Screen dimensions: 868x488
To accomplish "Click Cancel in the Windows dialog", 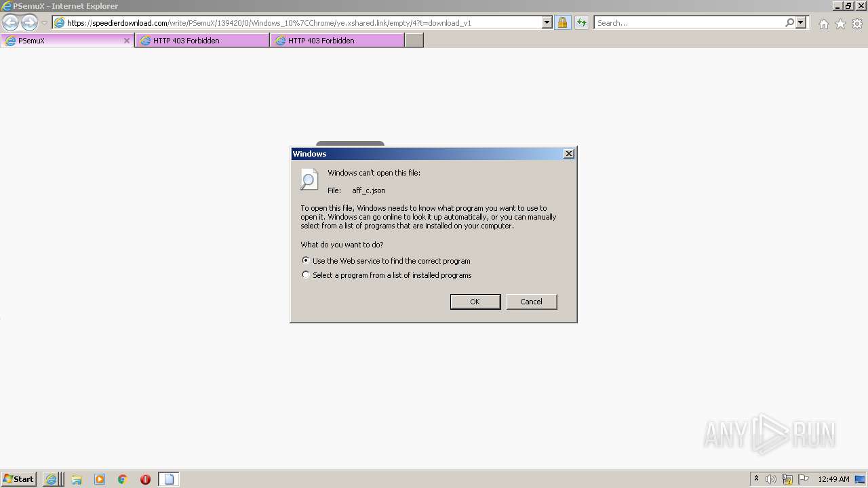I will click(x=532, y=302).
